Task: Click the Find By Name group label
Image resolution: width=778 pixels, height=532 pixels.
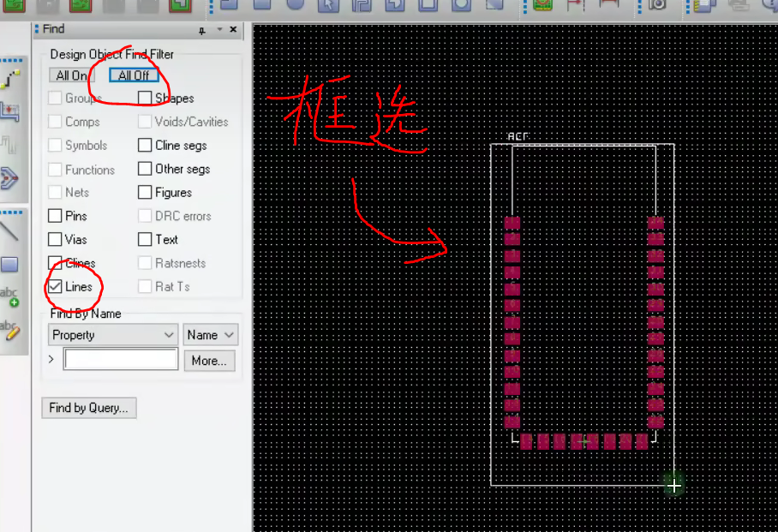Action: (86, 314)
